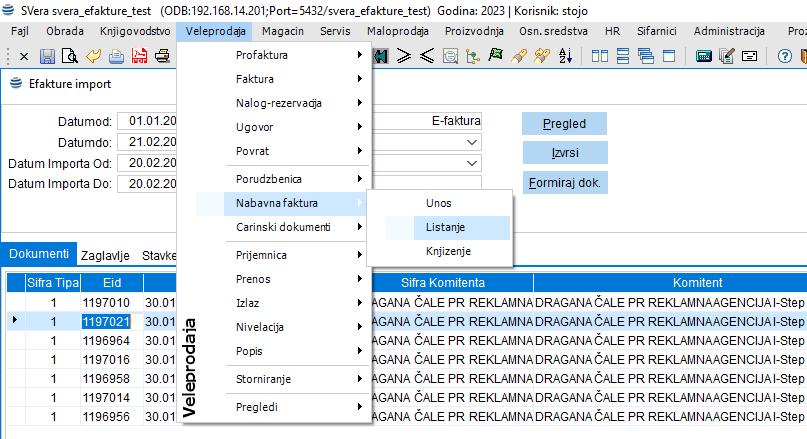Click the Izvrsi button

[x=563, y=153]
